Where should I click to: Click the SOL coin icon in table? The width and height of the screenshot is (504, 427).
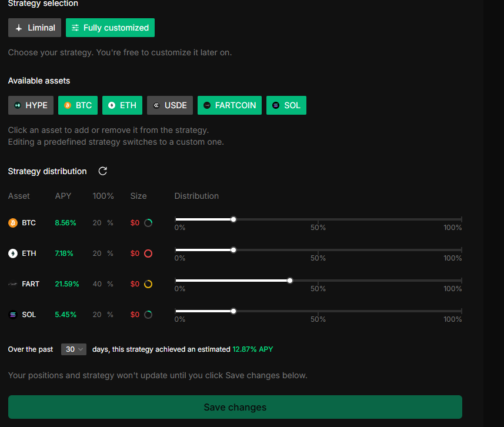pyautogui.click(x=13, y=315)
